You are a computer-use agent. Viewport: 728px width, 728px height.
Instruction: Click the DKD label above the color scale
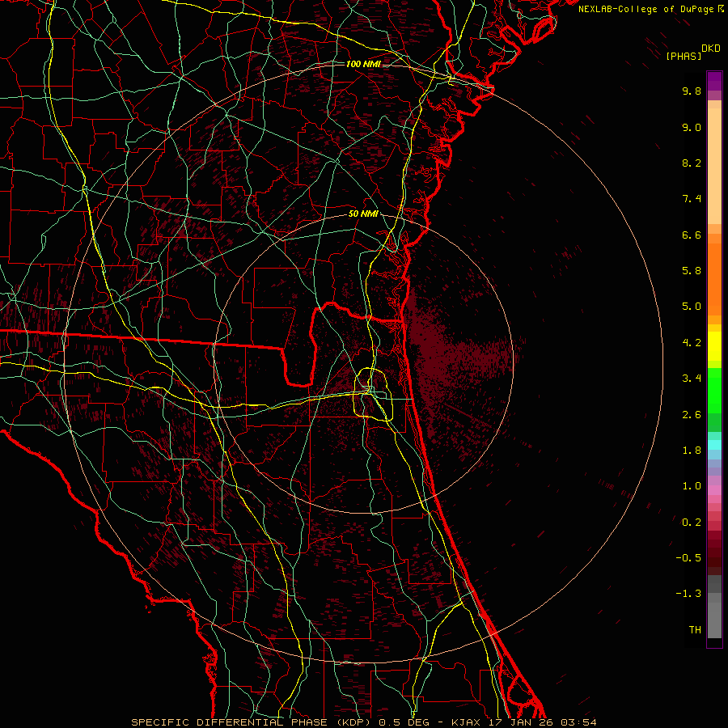click(x=711, y=49)
